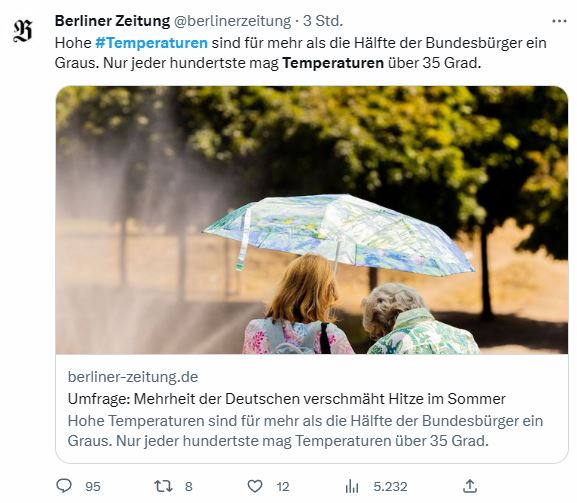Click the tweet body text about 35 Grad
Screen dimensions: 577x503
coord(301,53)
